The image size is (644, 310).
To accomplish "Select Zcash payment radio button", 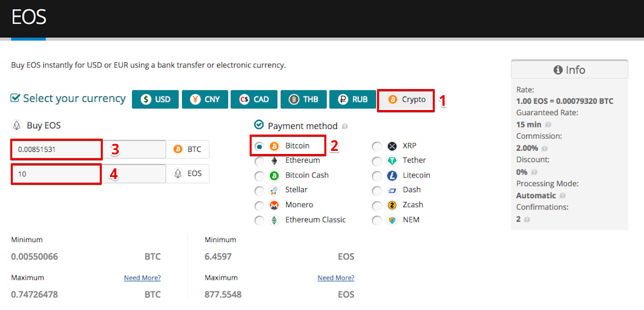I will point(377,206).
